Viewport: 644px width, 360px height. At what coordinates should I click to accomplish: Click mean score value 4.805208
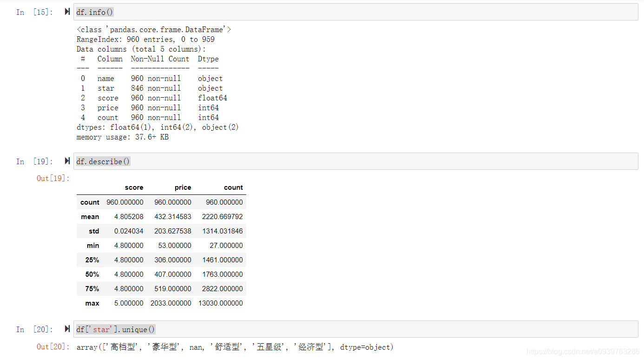(x=129, y=217)
